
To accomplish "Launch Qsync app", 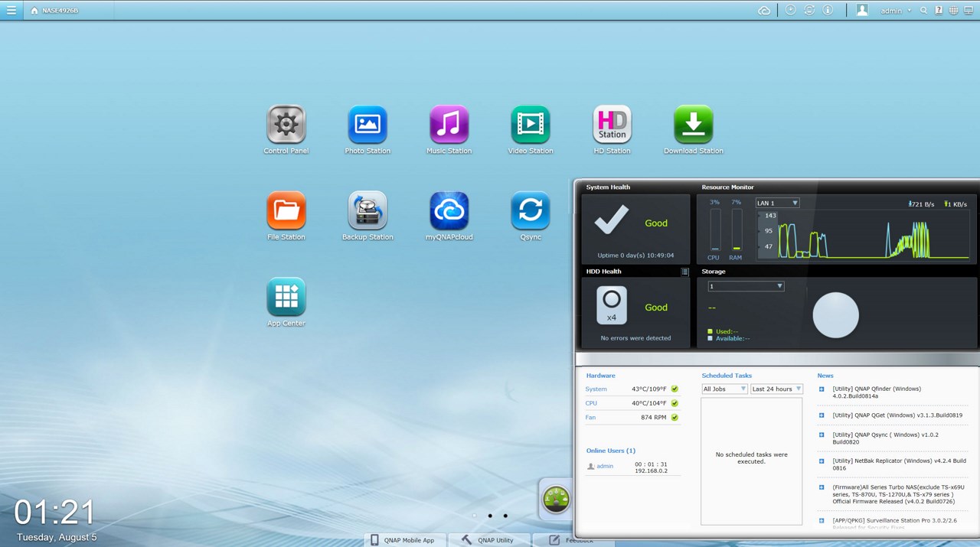I will coord(530,210).
